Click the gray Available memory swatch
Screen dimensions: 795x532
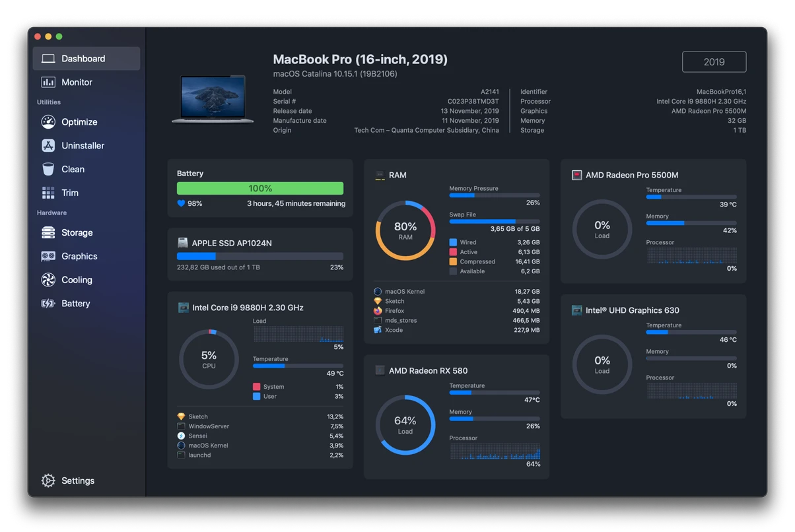pos(453,271)
